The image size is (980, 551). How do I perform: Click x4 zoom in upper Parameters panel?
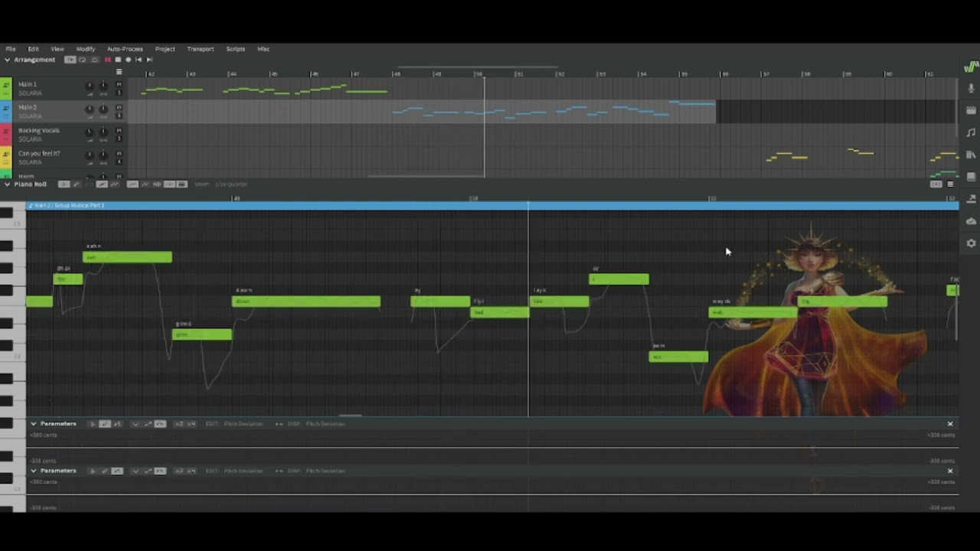191,424
